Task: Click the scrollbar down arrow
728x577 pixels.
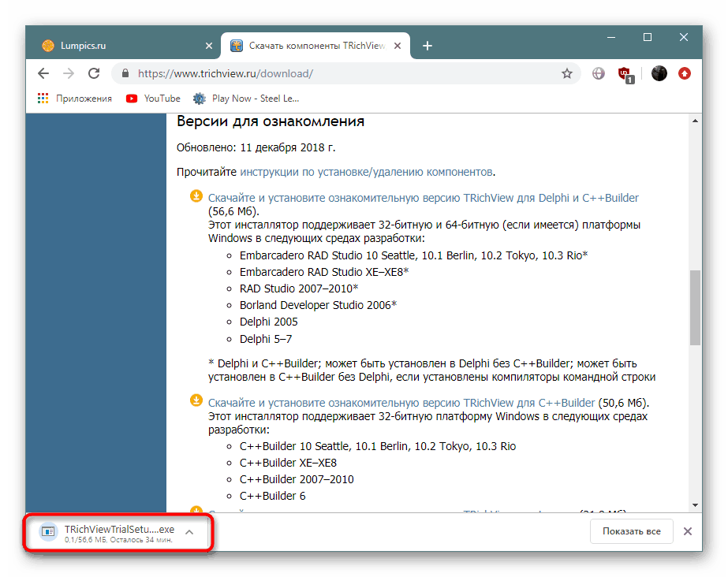Action: pyautogui.click(x=695, y=505)
